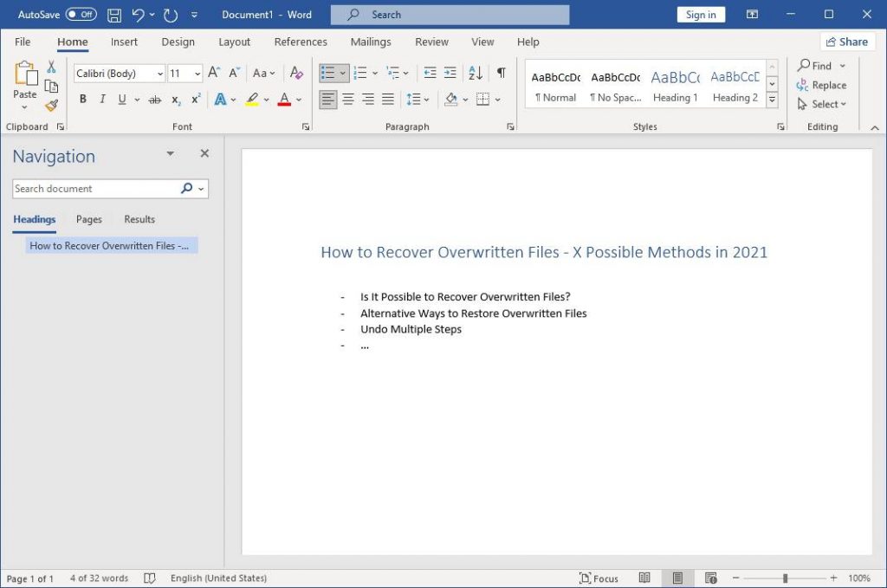This screenshot has width=887, height=588.
Task: Show paragraph formatting marks
Action: coord(501,73)
